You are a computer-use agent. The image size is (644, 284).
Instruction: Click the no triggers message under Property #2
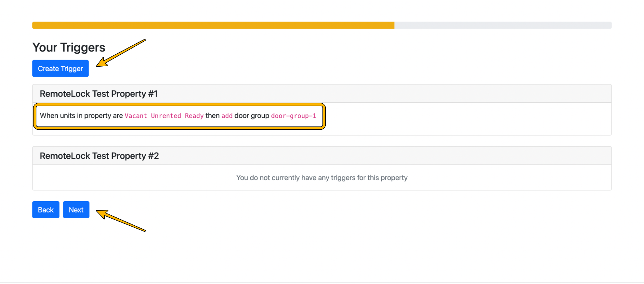point(322,177)
